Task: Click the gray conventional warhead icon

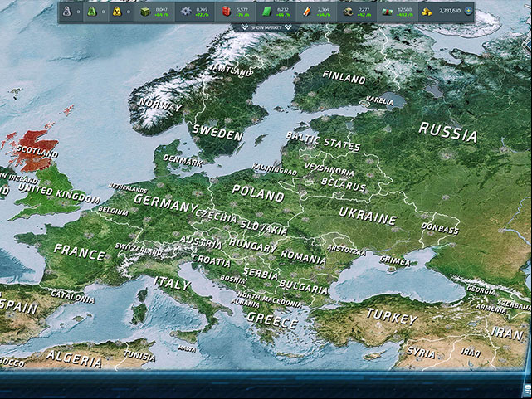Action: click(x=67, y=12)
